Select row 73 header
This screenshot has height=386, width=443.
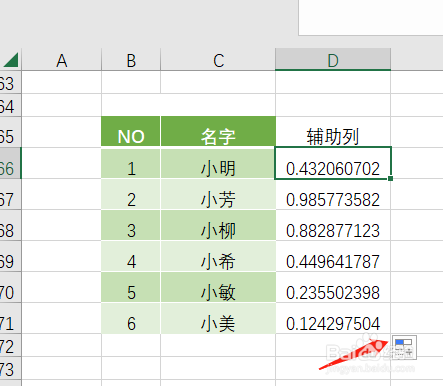click(10, 368)
